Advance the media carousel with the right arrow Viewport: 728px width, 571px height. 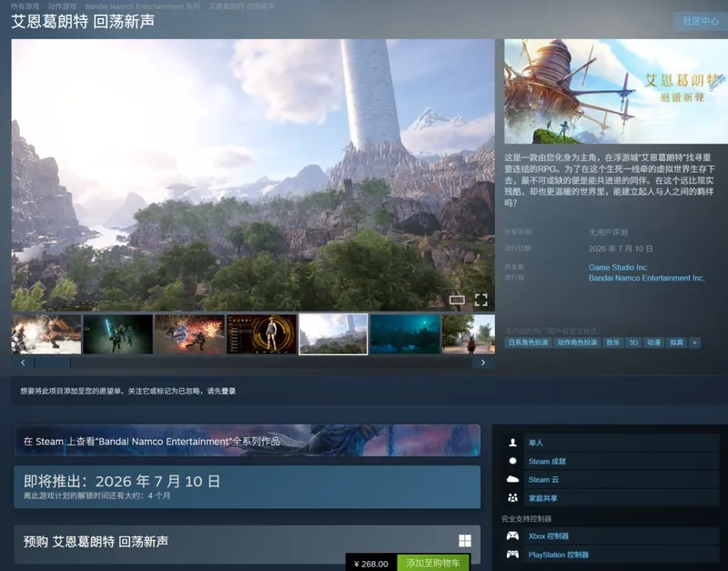point(483,362)
